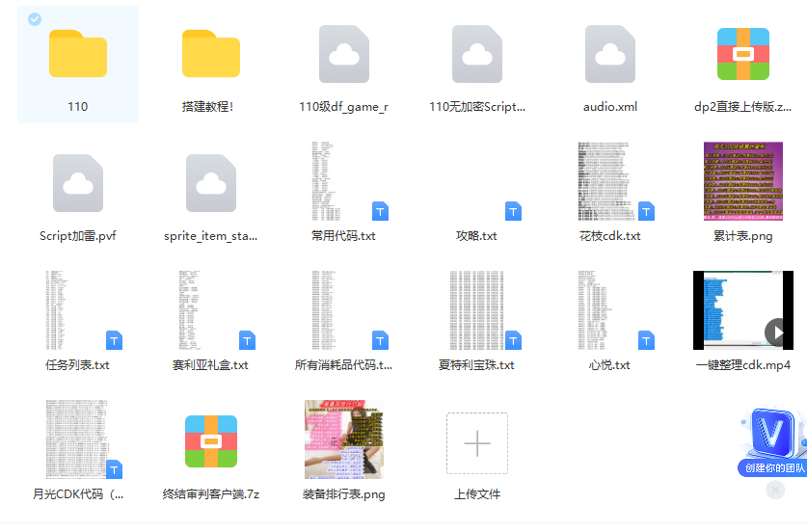Image resolution: width=807 pixels, height=532 pixels.
Task: Uncheck the selected 110 folder checkbox
Action: tap(35, 19)
